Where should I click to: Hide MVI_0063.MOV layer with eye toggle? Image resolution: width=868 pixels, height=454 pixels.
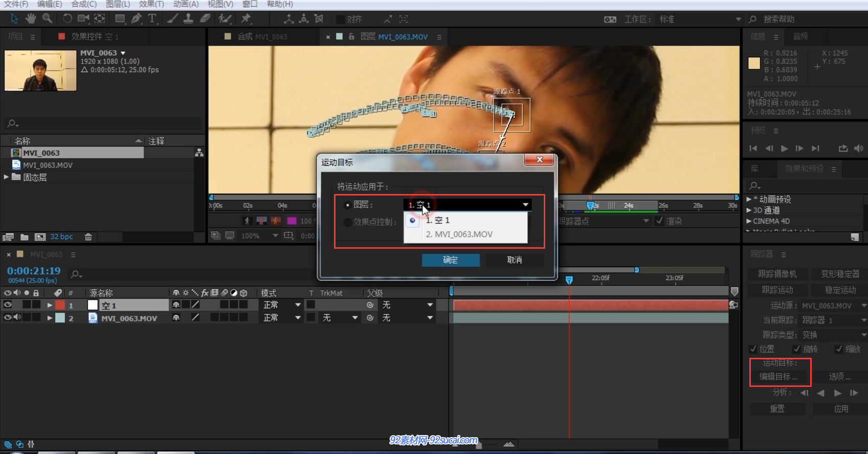8,317
